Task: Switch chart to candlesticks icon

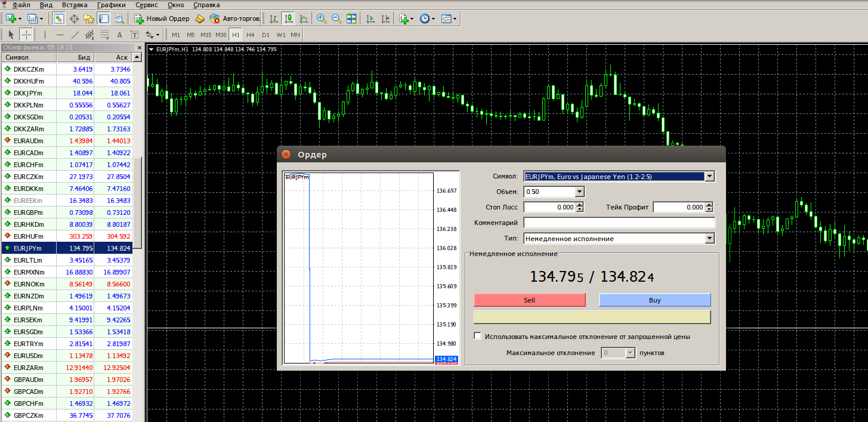Action: pos(288,19)
